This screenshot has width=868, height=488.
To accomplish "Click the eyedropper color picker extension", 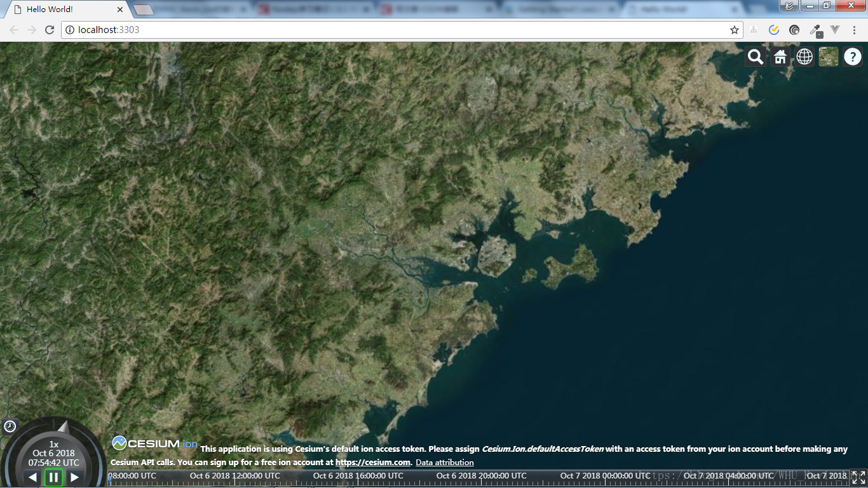I will tap(815, 30).
